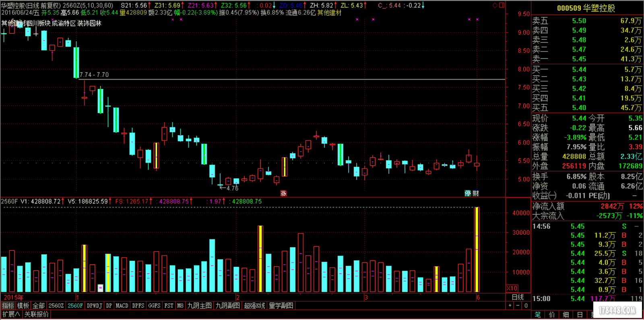Click the 卖五 order row at 5.50

pos(587,21)
